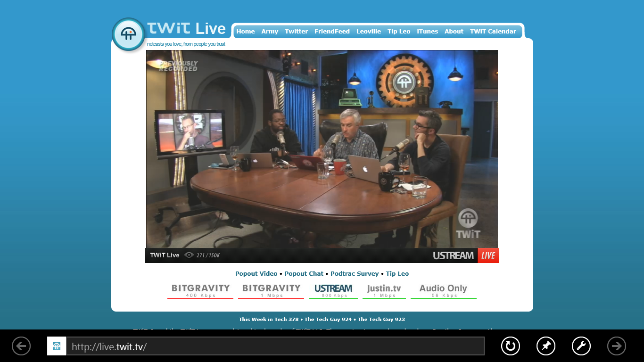Image resolution: width=644 pixels, height=362 pixels.
Task: Pin this site using the pin icon
Action: 545,346
